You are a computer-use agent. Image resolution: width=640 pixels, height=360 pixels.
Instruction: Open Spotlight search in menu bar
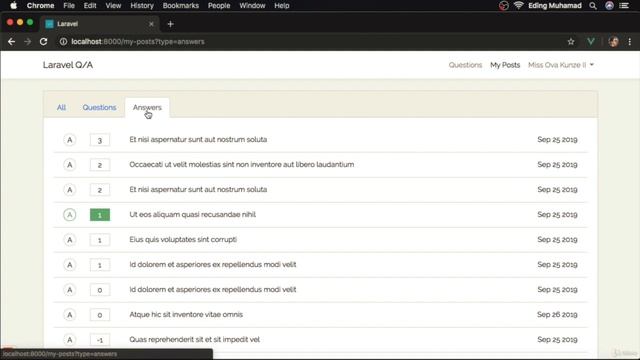[593, 6]
